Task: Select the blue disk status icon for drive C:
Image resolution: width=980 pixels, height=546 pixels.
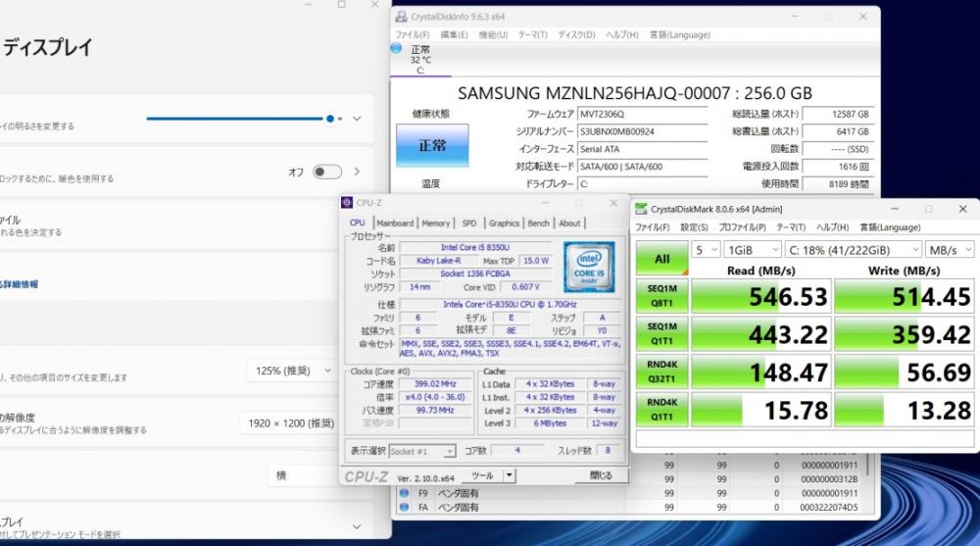Action: point(396,48)
